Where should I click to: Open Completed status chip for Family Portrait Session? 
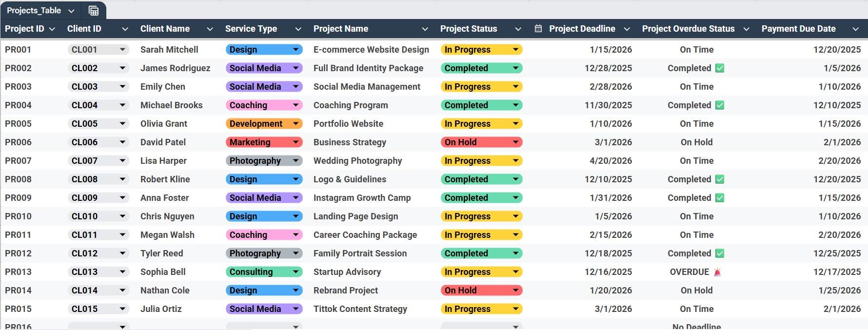[x=481, y=253]
